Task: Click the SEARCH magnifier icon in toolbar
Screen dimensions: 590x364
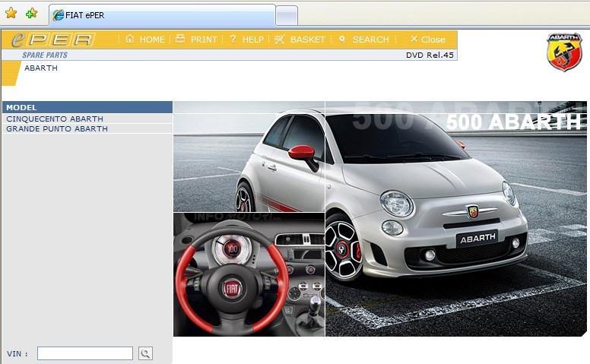Action: click(x=342, y=39)
